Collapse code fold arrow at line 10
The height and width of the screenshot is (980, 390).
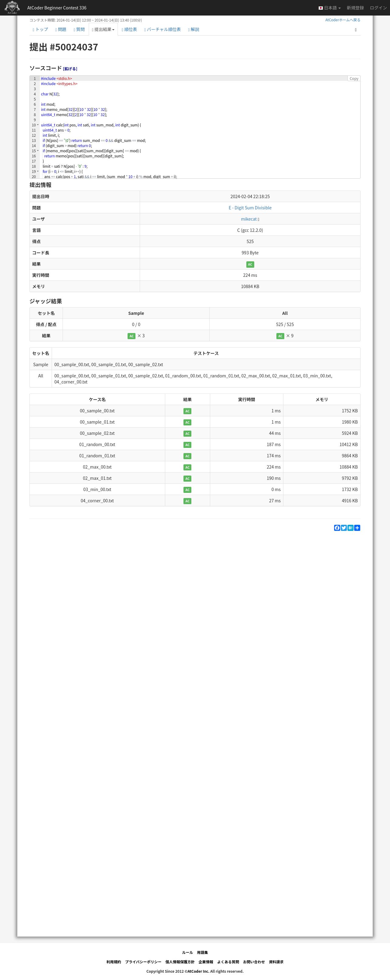coord(38,125)
